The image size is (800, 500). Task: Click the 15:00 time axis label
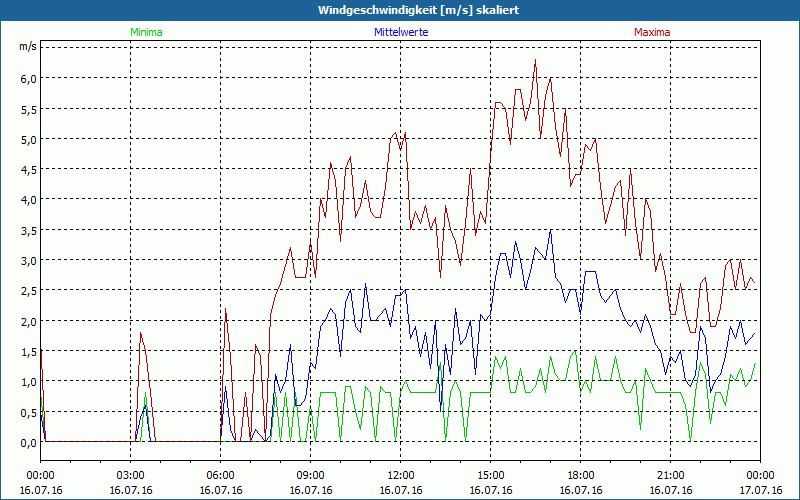491,476
